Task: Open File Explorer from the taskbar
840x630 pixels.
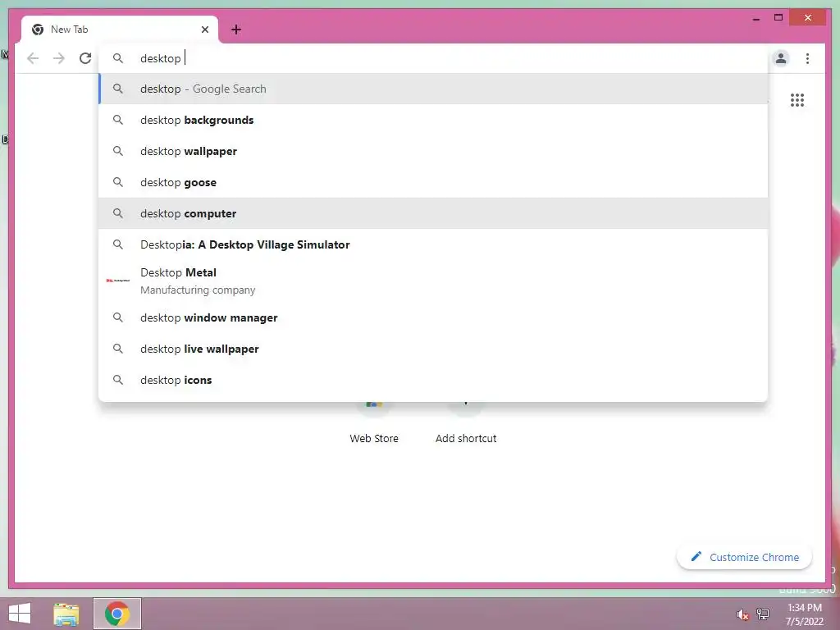Action: pos(66,614)
